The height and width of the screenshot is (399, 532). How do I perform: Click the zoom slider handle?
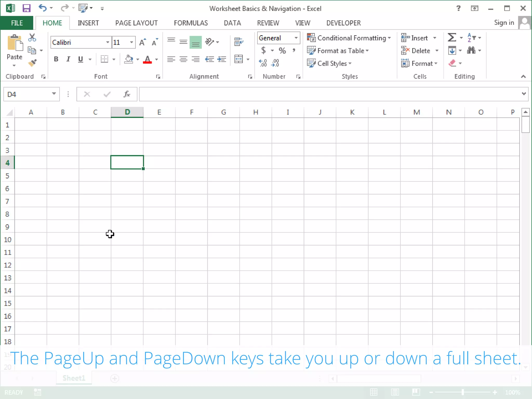click(x=463, y=392)
